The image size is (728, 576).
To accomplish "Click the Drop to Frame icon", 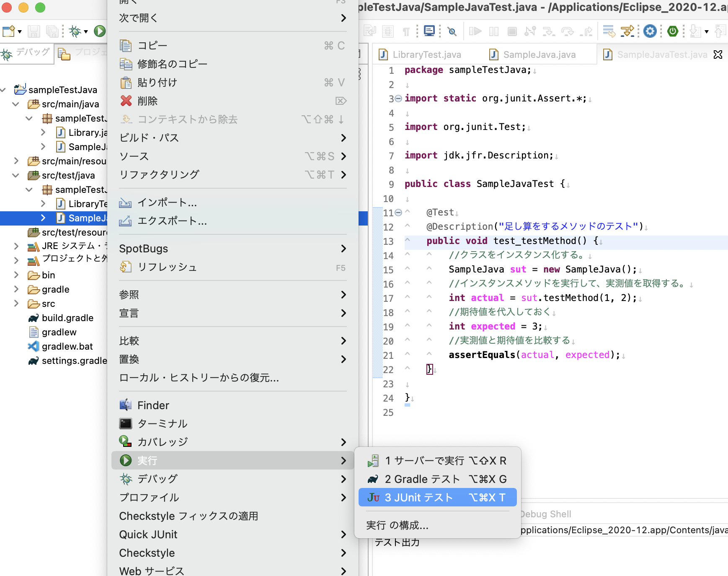I will (609, 31).
